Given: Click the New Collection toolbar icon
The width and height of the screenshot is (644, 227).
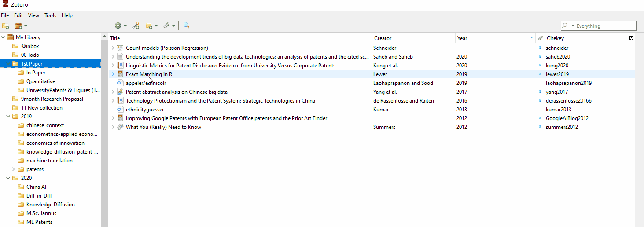Looking at the screenshot, I should (5, 26).
